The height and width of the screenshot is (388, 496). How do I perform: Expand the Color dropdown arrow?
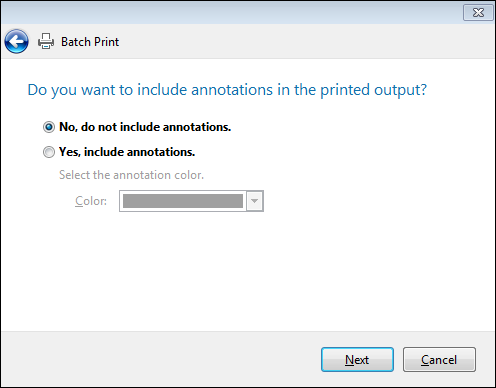[255, 201]
